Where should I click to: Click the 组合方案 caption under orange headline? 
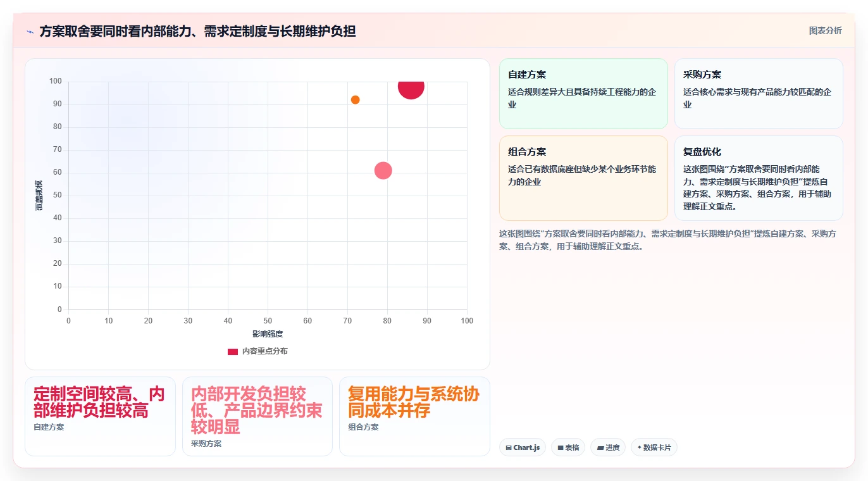(x=363, y=427)
